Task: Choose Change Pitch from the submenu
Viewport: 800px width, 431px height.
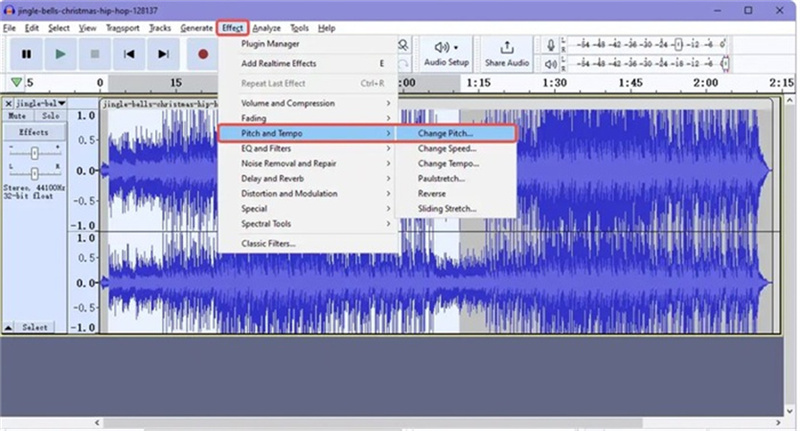Action: [x=445, y=133]
